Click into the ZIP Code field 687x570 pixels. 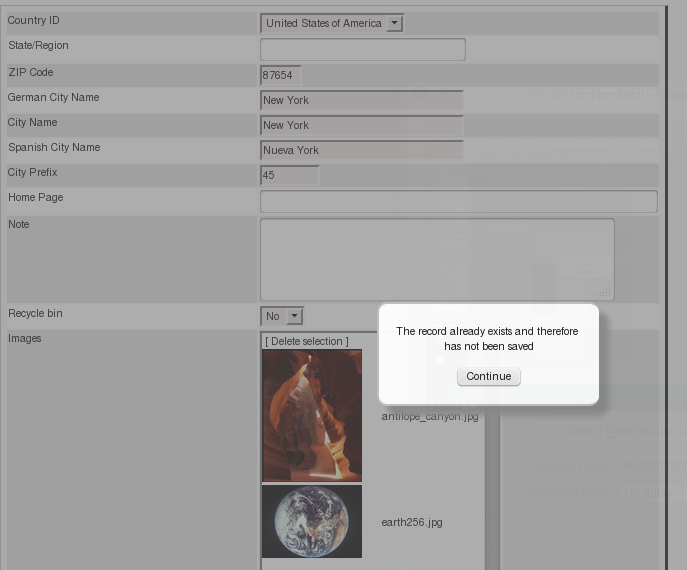(x=280, y=75)
